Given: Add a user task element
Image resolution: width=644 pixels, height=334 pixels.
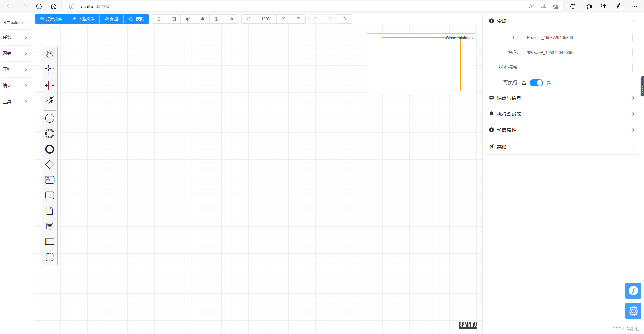Looking at the screenshot, I should [x=49, y=180].
